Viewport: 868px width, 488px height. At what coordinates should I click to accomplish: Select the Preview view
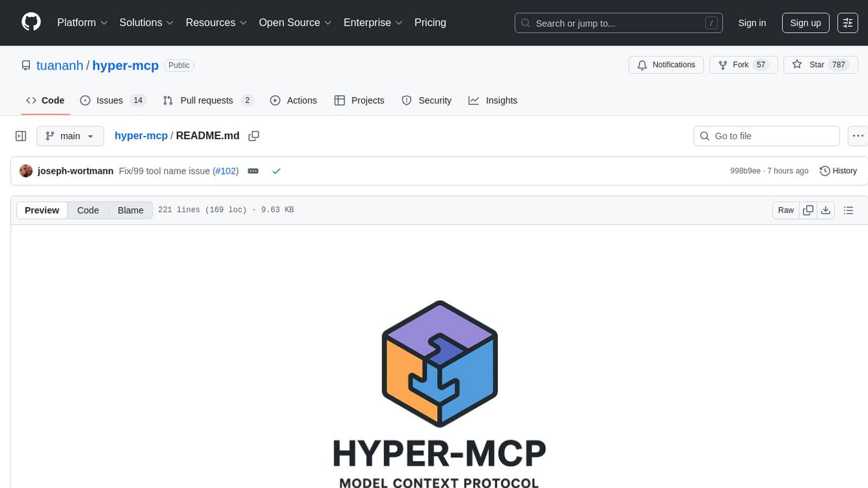(x=42, y=210)
